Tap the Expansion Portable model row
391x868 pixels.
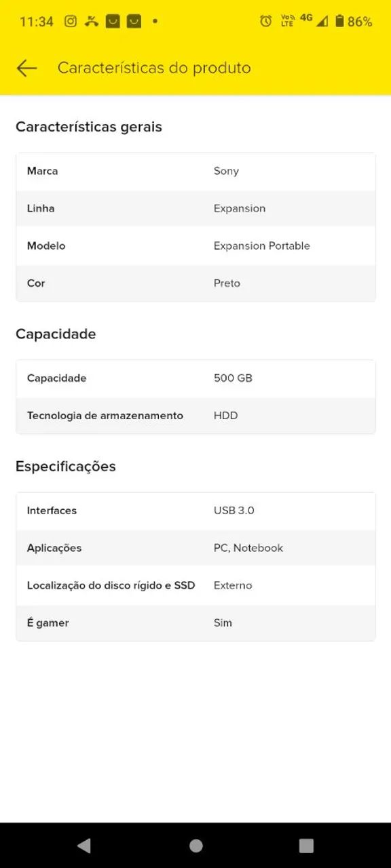click(195, 245)
